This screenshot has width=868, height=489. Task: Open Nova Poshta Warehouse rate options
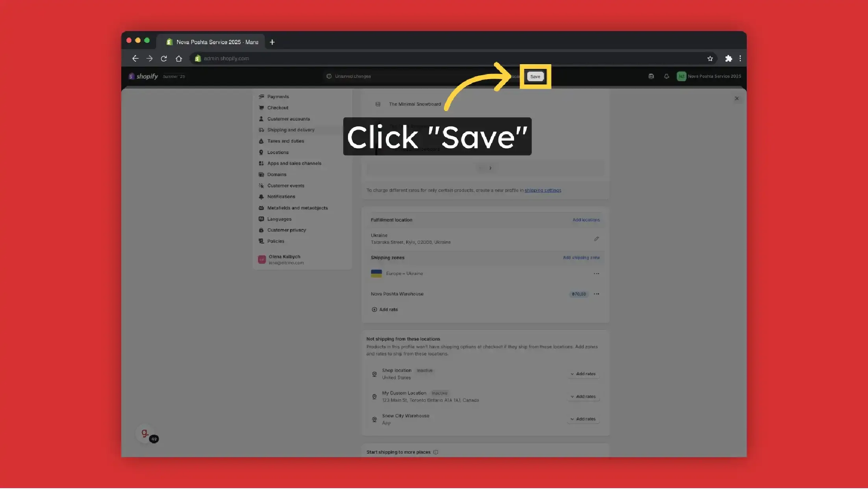596,294
